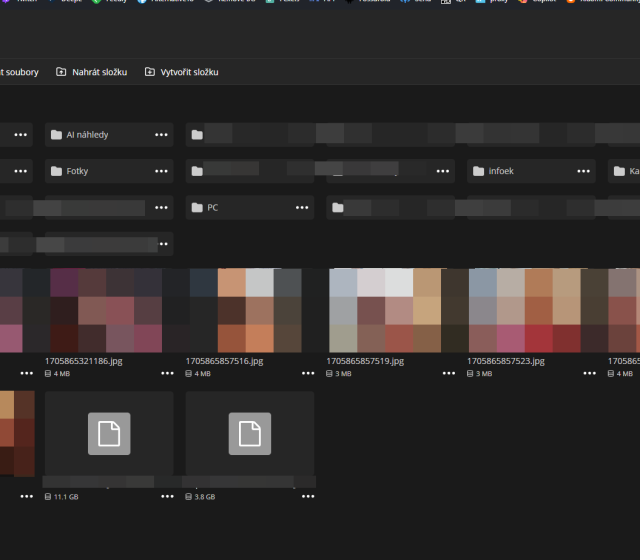
Task: Click the document icon of the 3.8 GB file
Action: point(250,433)
